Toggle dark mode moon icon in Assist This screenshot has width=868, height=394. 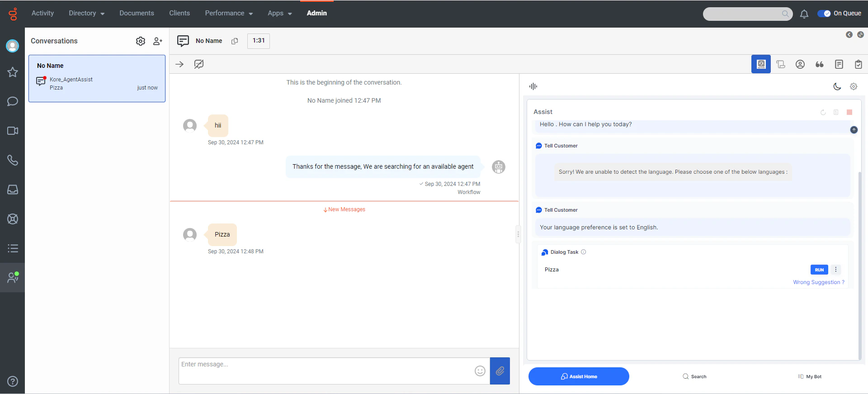pyautogui.click(x=837, y=86)
